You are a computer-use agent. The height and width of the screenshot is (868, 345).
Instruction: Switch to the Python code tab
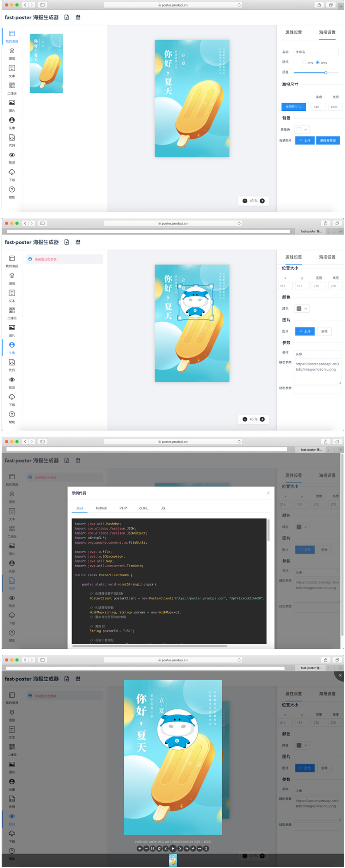pos(101,508)
